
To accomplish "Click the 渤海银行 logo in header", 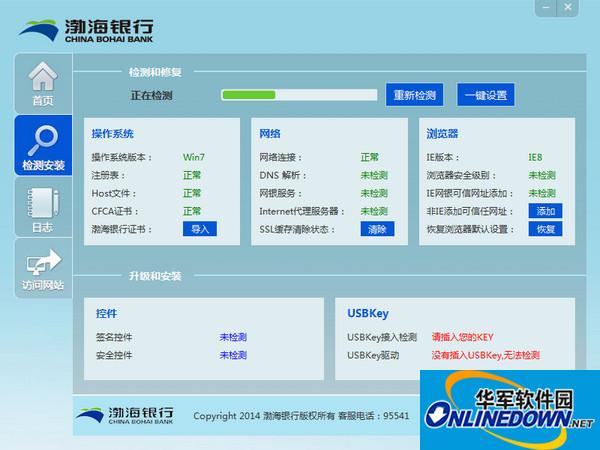I will point(86,30).
